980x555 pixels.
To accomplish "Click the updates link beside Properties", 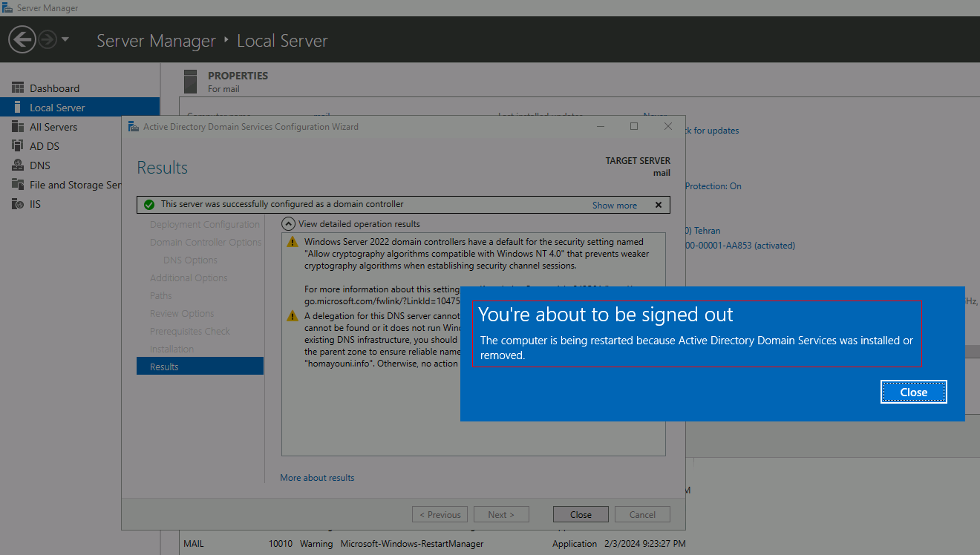I will pos(711,131).
